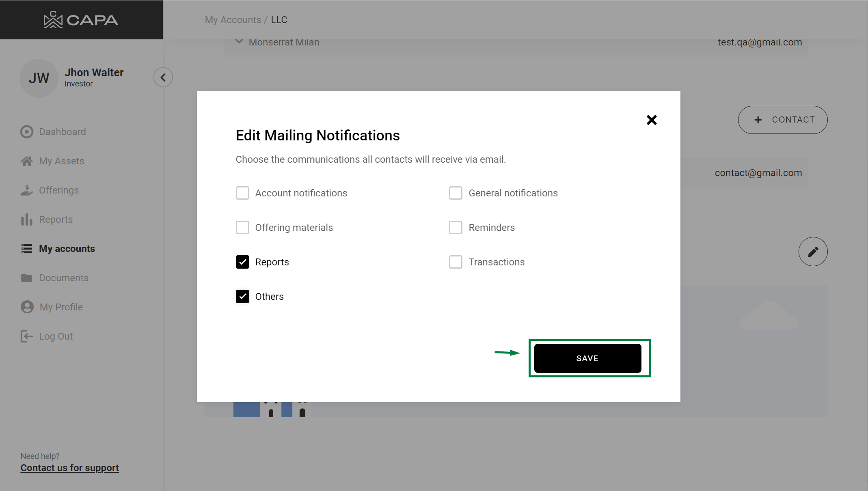
Task: Click the My Assets house icon
Action: [x=27, y=161]
